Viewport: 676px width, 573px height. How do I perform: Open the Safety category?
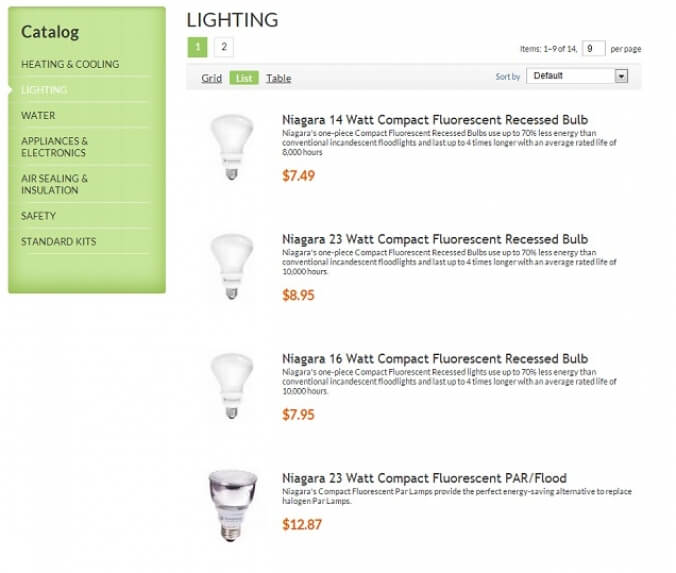[39, 216]
